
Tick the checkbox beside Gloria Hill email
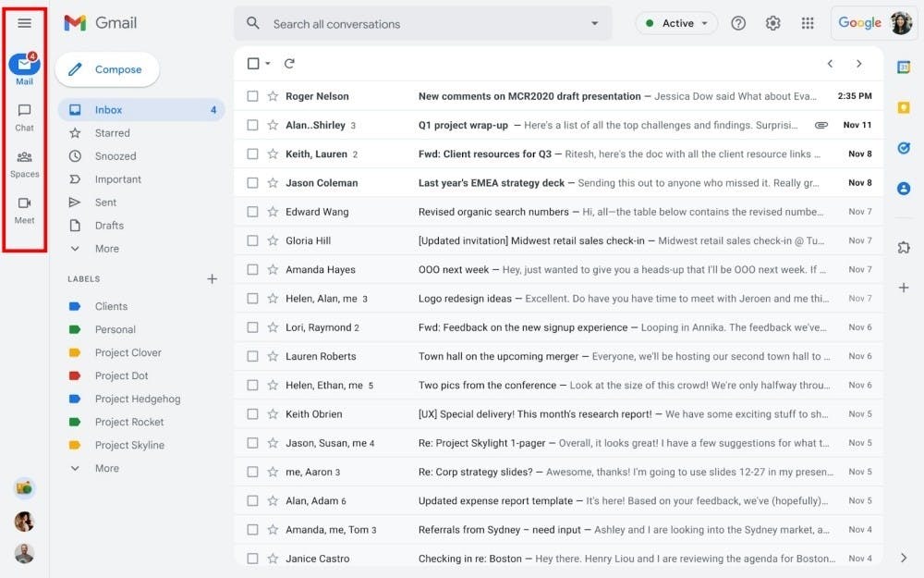click(x=252, y=240)
